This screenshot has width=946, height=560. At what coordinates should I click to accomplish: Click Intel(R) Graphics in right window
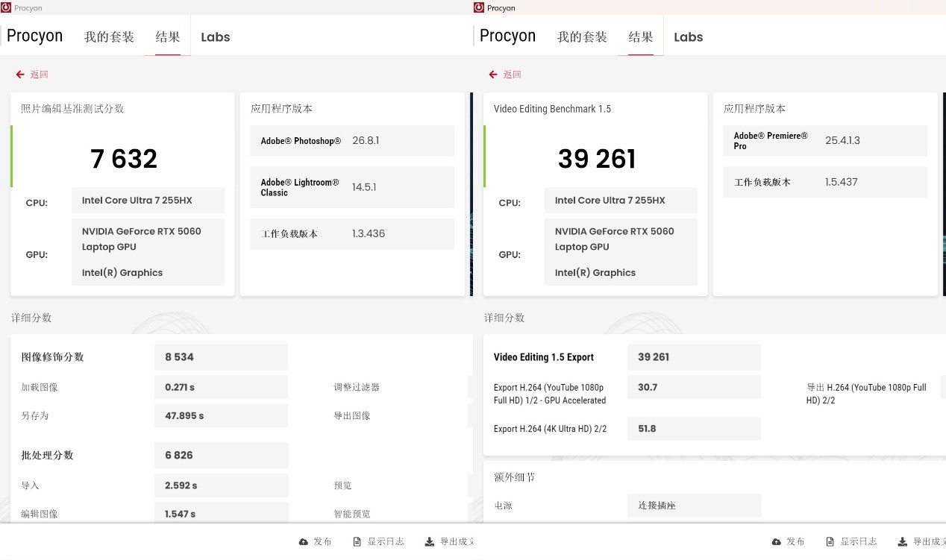click(595, 273)
